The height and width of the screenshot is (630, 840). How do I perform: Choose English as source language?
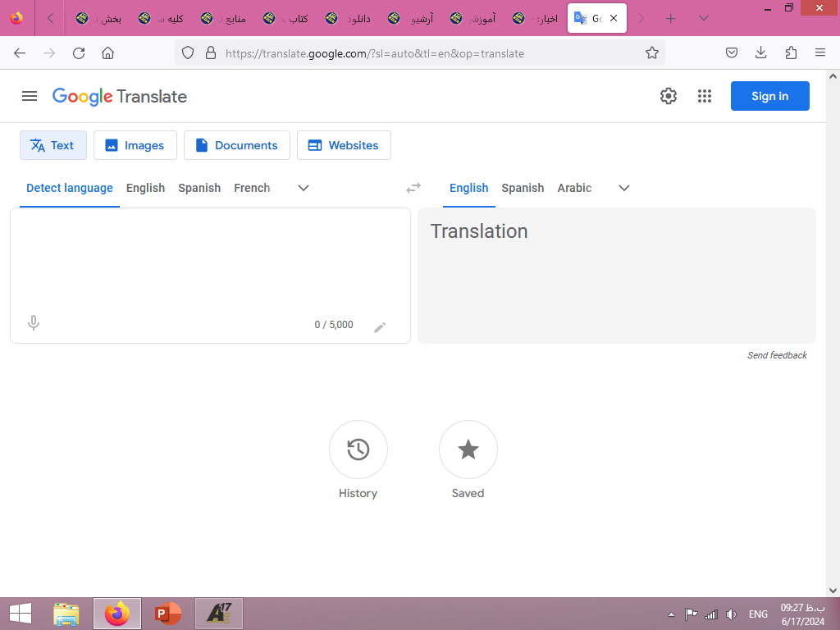(146, 188)
